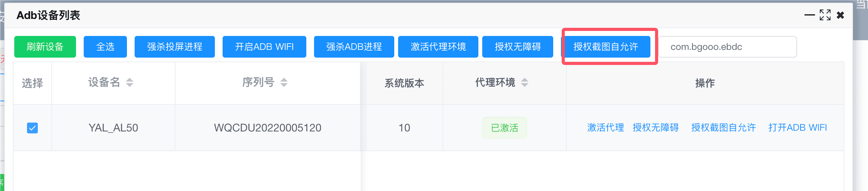Sort by 设备名 column arrows
This screenshot has height=191, width=868.
click(130, 82)
